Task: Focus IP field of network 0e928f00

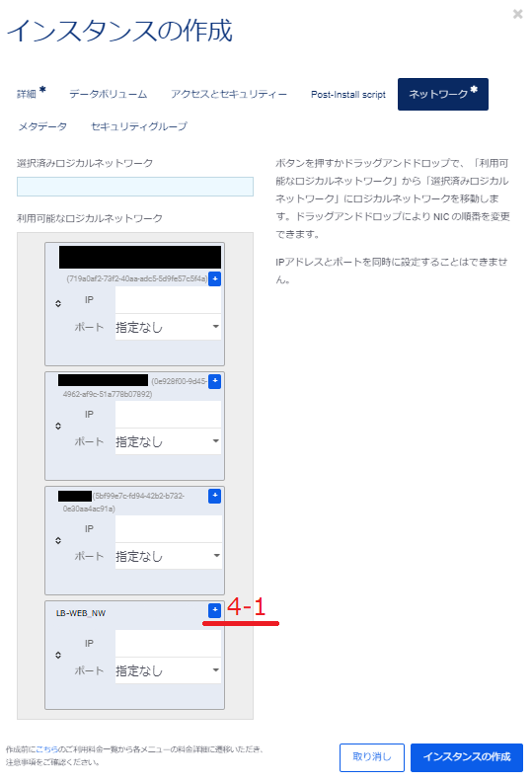Action: (168, 414)
